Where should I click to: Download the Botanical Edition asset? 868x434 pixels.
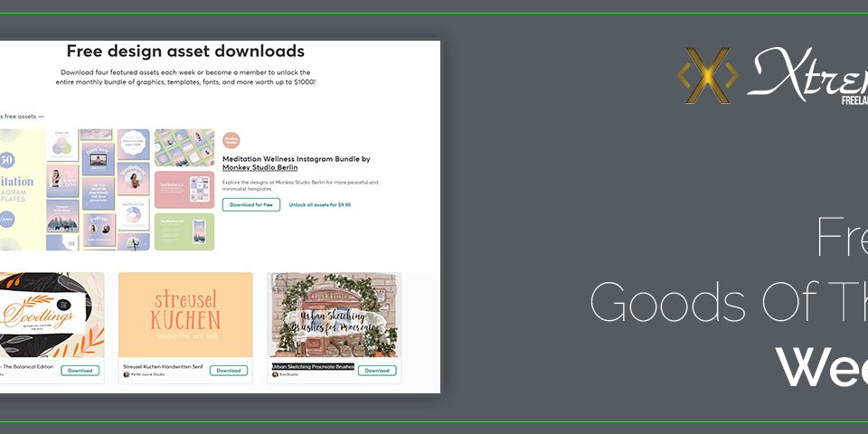pos(80,371)
